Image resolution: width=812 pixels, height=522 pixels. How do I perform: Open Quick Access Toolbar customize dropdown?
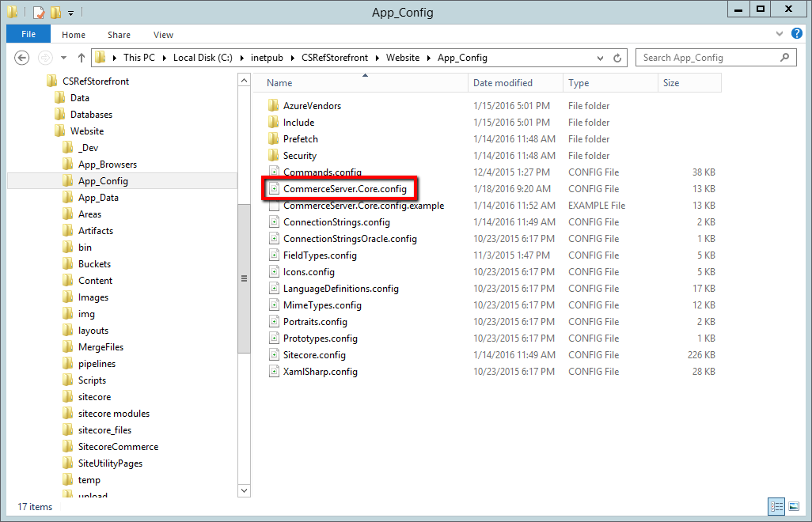click(x=71, y=13)
